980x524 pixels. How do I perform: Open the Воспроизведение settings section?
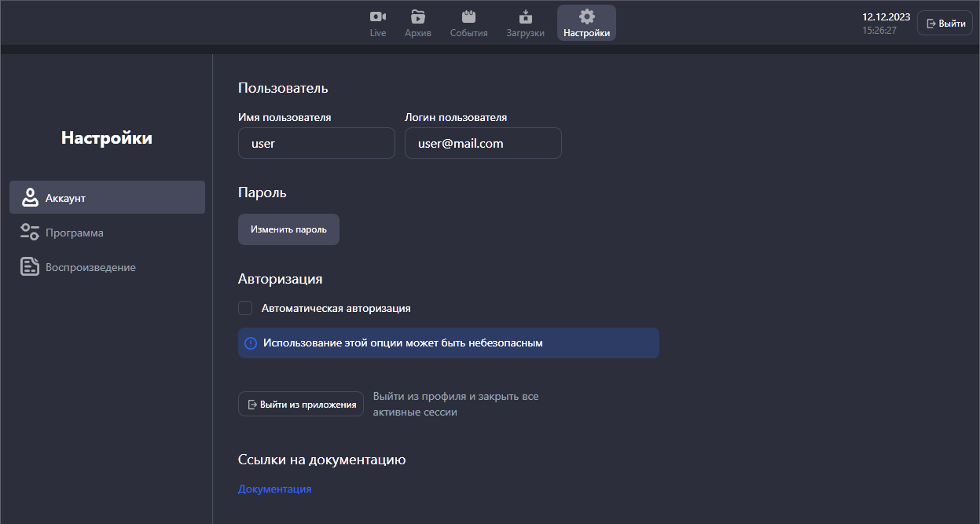click(x=107, y=267)
